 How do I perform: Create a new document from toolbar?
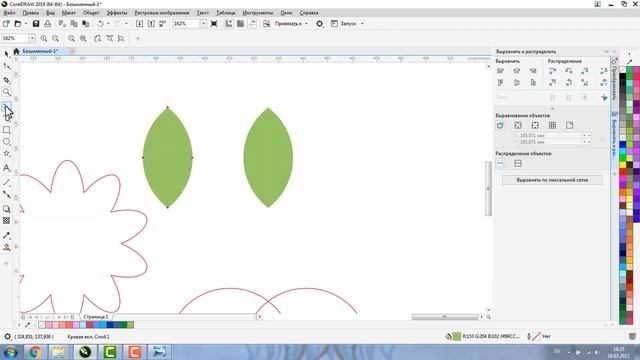tap(6, 24)
